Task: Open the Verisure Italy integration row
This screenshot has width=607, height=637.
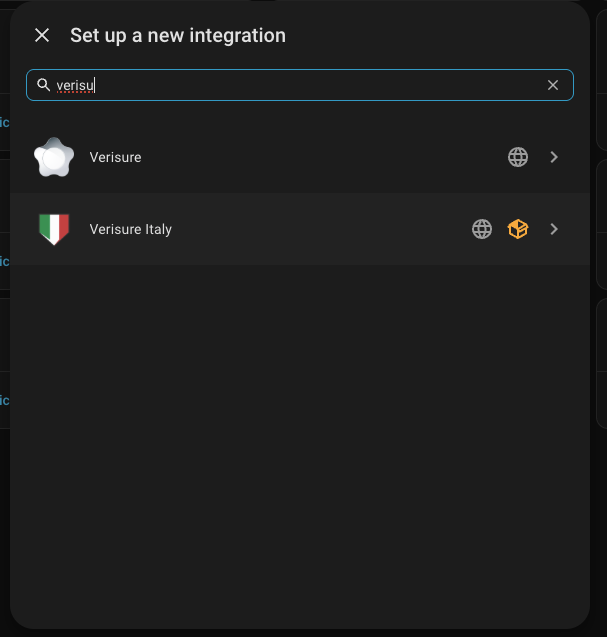Action: (x=300, y=229)
